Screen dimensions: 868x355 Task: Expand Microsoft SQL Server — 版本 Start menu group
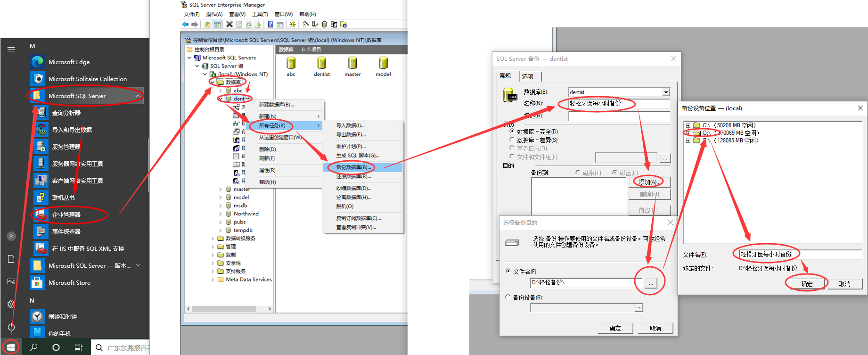pyautogui.click(x=138, y=265)
